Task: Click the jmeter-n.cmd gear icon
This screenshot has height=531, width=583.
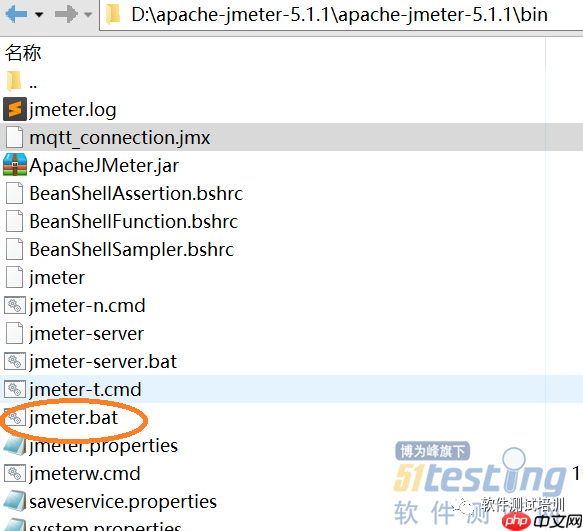Action: (x=15, y=305)
